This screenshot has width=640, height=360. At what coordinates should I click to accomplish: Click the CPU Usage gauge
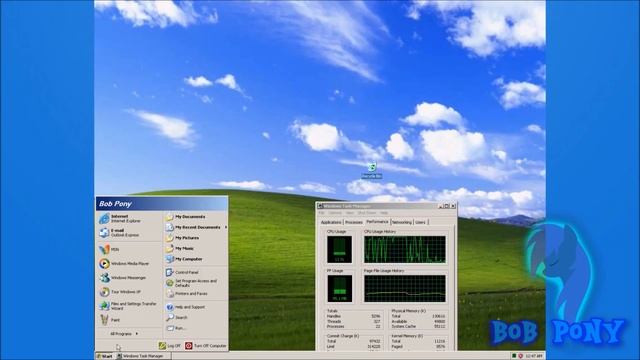[339, 249]
